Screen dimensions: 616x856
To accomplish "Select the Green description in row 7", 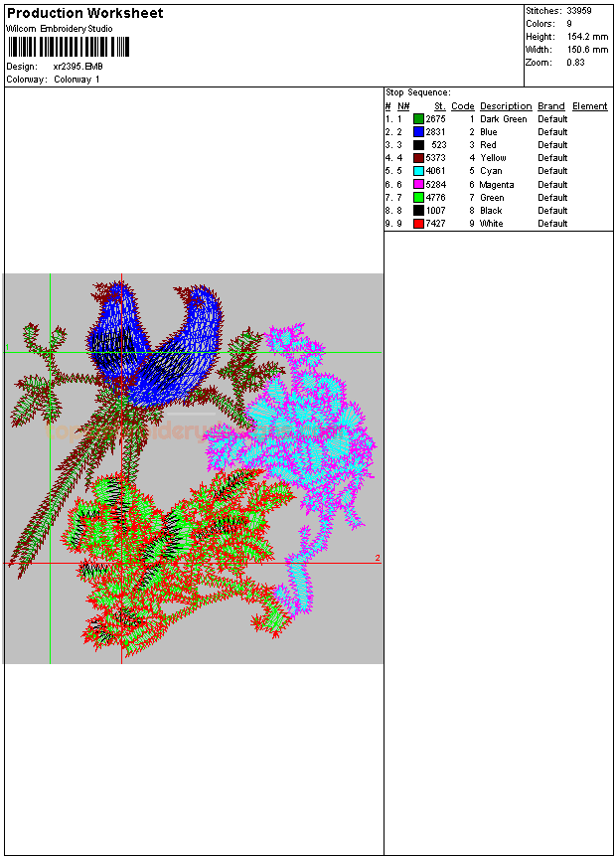I will [x=492, y=197].
